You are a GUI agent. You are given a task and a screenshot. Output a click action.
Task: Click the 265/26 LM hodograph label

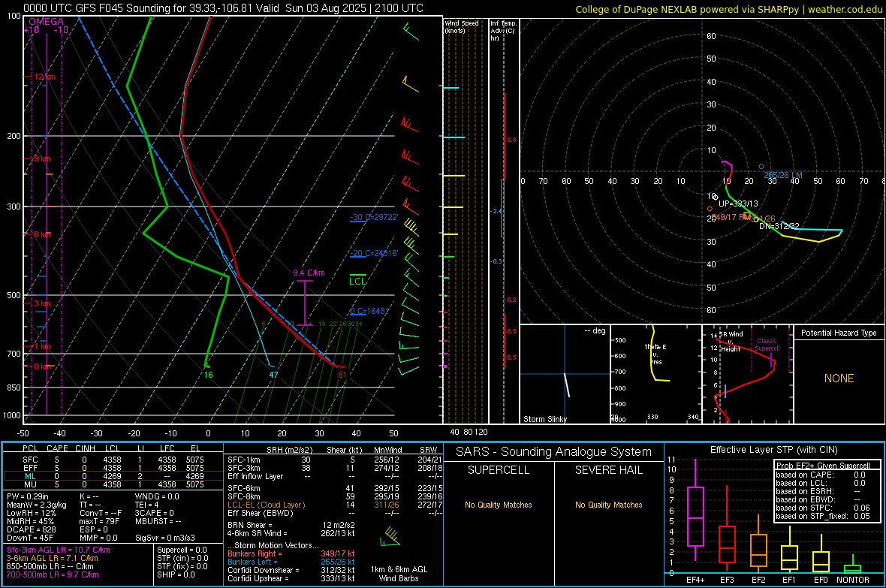[782, 175]
